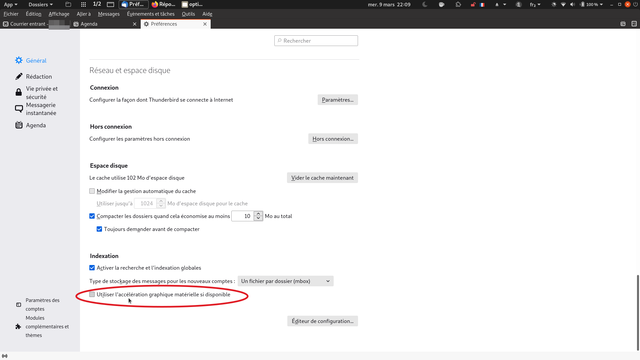640x360 pixels.
Task: Open the French flag indicator
Action: tap(482, 4)
